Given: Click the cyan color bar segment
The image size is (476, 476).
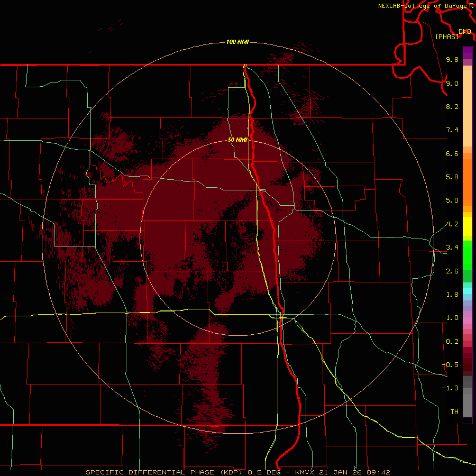Looking at the screenshot, I should coord(467,291).
